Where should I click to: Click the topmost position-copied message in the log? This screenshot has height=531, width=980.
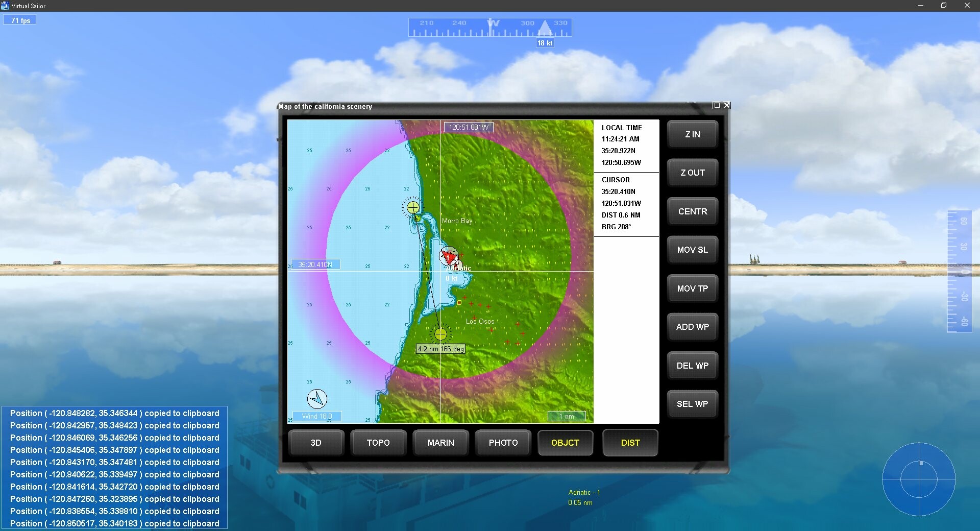pyautogui.click(x=116, y=413)
